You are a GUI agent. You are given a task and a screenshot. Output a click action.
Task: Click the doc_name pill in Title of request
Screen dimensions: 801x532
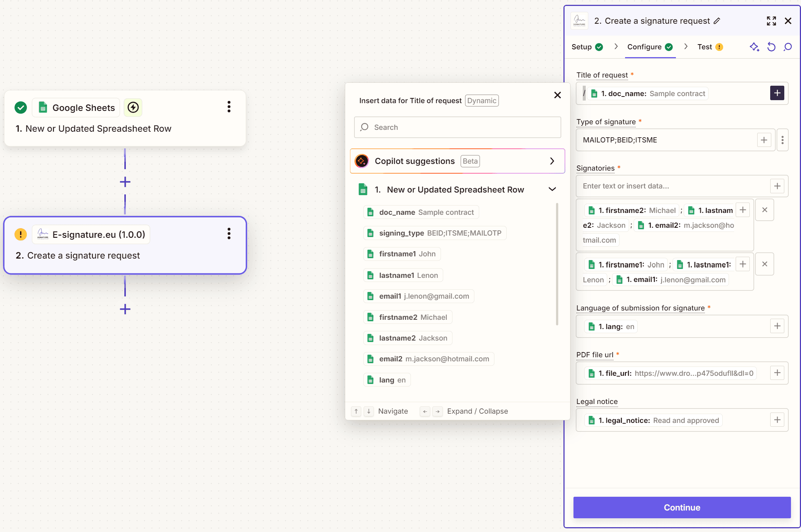coord(648,93)
